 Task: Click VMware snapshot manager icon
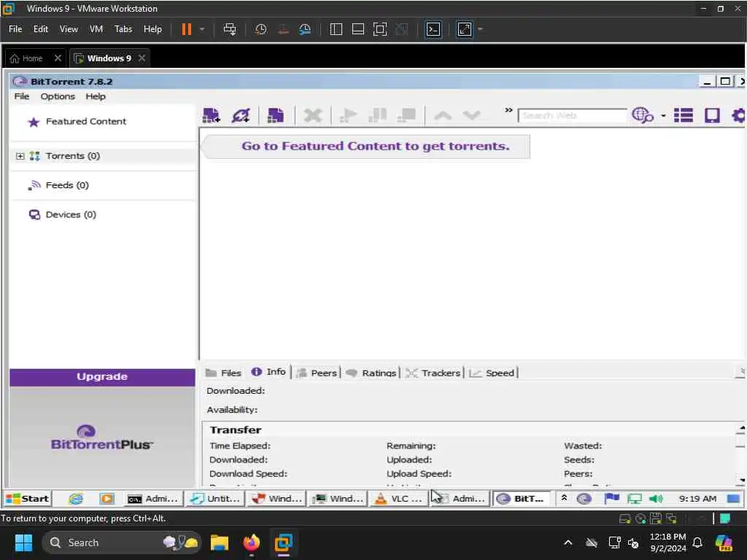(305, 29)
